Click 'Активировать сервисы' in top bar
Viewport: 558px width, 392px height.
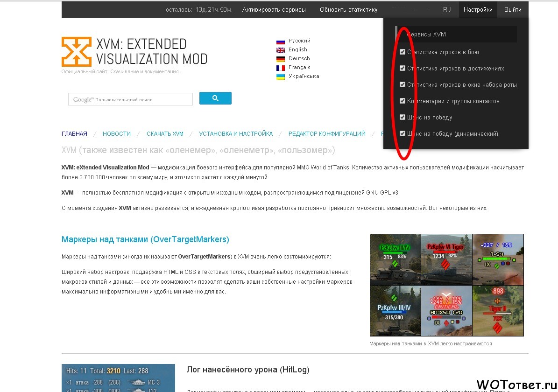pyautogui.click(x=274, y=10)
